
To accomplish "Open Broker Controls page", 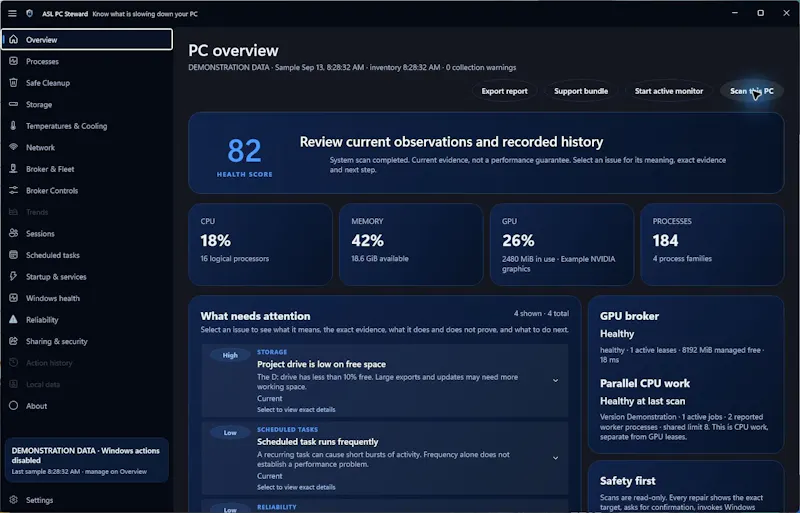I will click(87, 190).
